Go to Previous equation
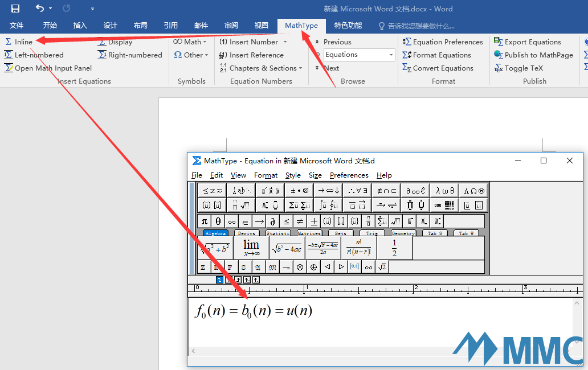The height and width of the screenshot is (370, 588). [333, 42]
